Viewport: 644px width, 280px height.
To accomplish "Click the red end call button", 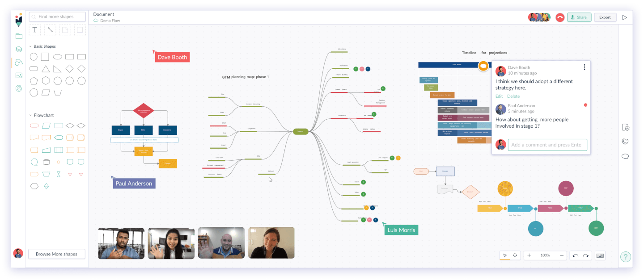I will pyautogui.click(x=559, y=17).
